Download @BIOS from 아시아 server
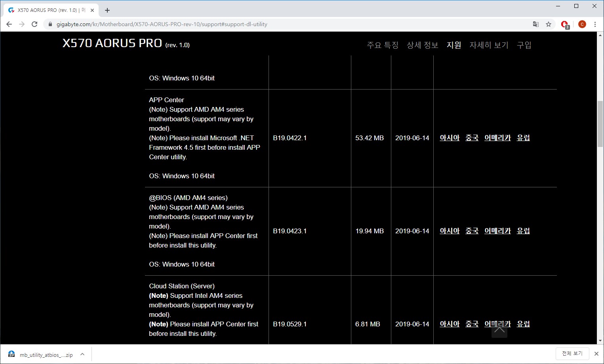Image resolution: width=604 pixels, height=364 pixels. [450, 231]
